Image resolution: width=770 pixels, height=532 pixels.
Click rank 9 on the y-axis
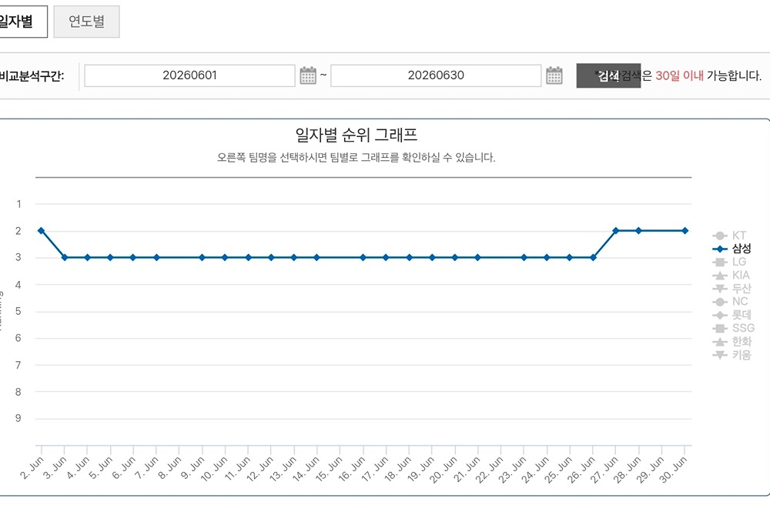[18, 419]
